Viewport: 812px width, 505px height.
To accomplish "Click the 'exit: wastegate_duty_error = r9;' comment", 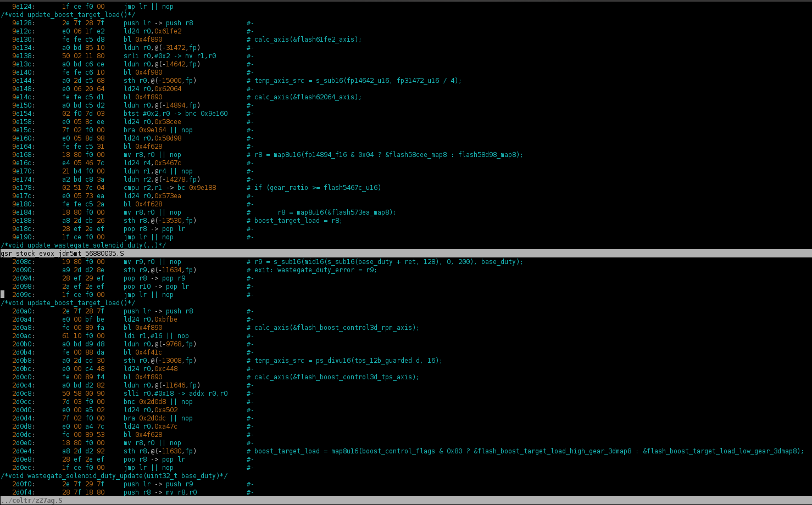I will pyautogui.click(x=315, y=270).
